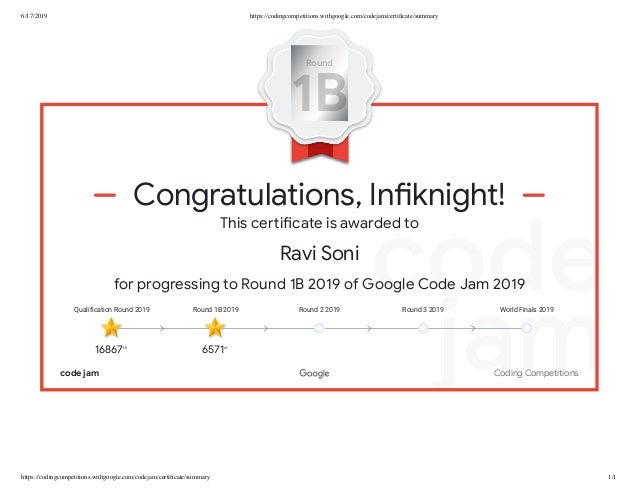The width and height of the screenshot is (638, 493).
Task: Click the page number 1/1 in the footer
Action: click(x=612, y=477)
